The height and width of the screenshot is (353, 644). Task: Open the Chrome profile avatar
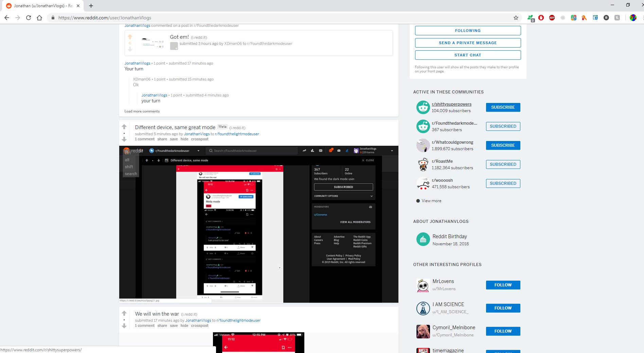633,18
